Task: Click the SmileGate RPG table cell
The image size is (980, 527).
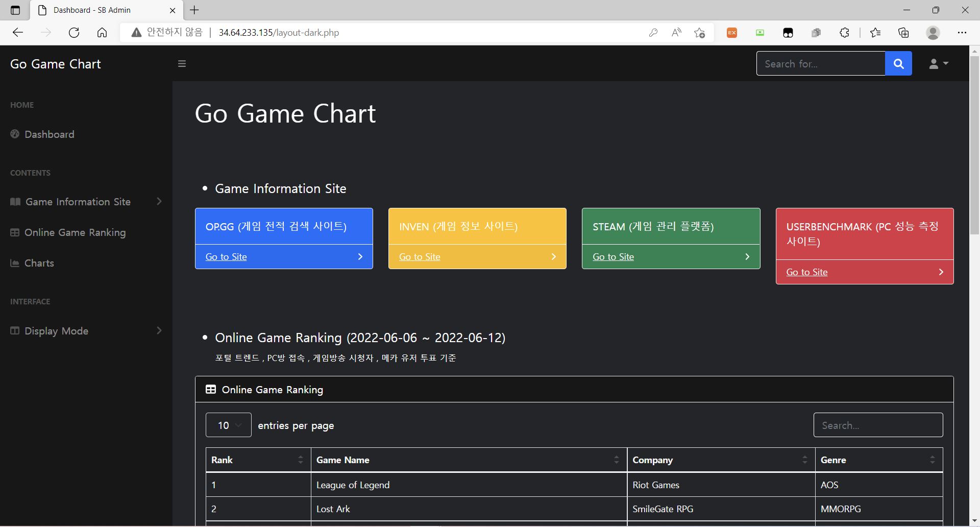Action: click(x=721, y=509)
